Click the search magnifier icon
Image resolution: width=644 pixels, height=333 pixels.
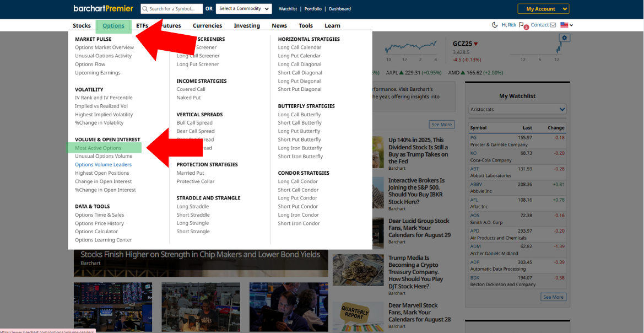(x=144, y=9)
